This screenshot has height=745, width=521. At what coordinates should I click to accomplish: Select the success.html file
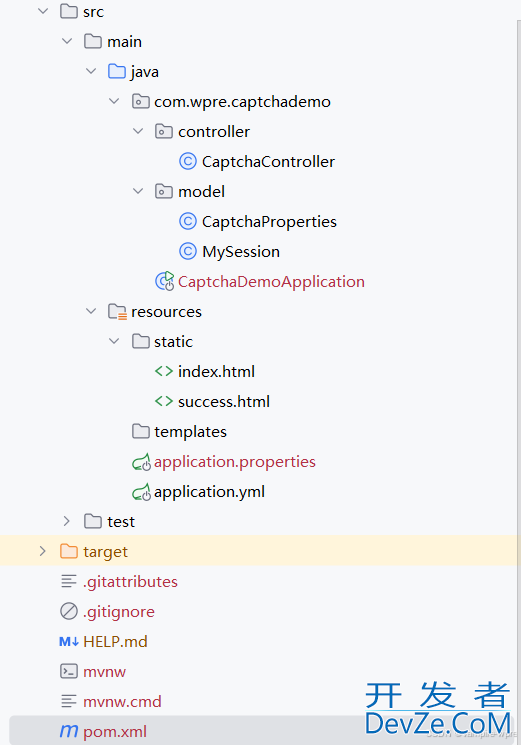coord(224,401)
